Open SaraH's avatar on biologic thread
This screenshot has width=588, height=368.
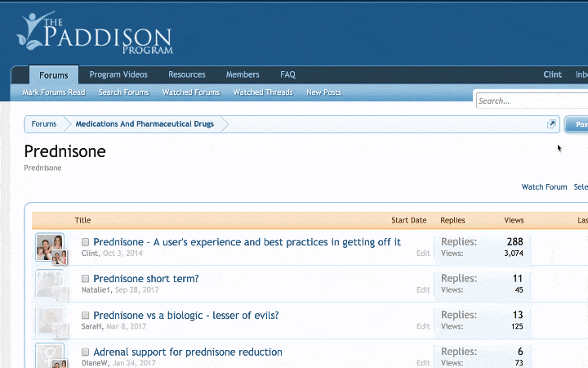click(50, 321)
